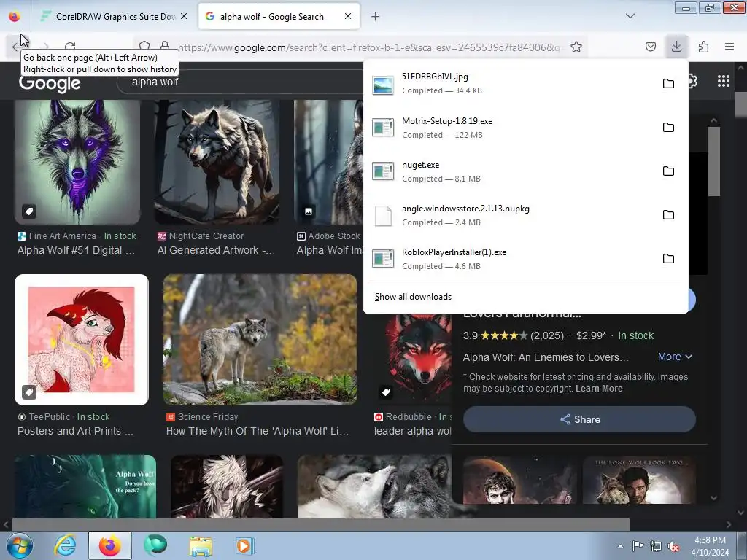Screen dimensions: 747x560
Task: Close the alpha wolf Google Search tab
Action: 348,16
